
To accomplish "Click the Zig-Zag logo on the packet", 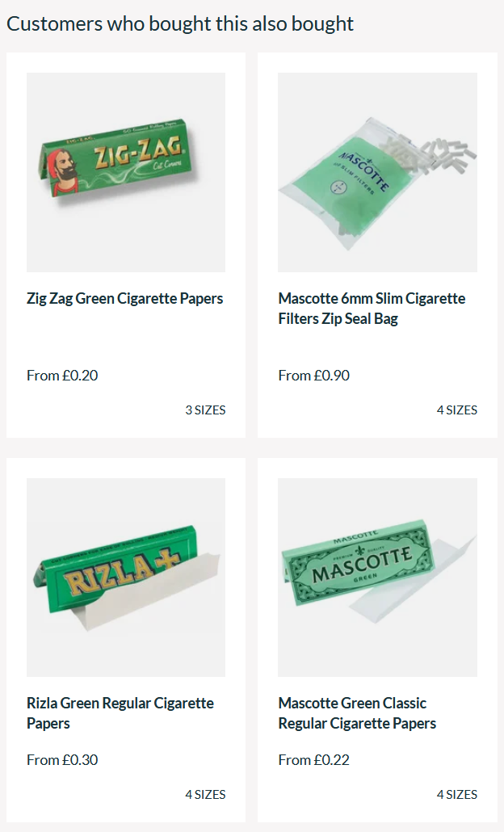I will pyautogui.click(x=138, y=153).
